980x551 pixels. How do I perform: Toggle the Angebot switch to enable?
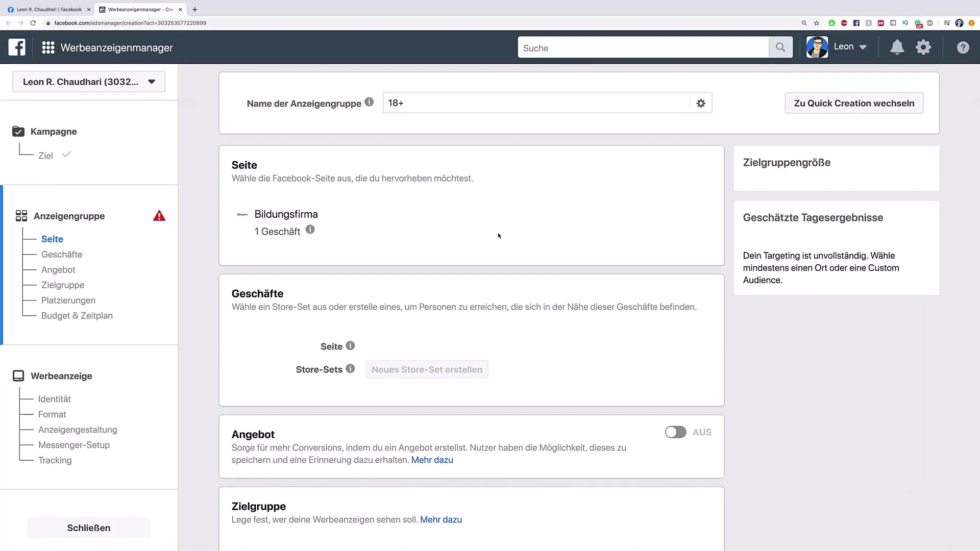coord(675,432)
